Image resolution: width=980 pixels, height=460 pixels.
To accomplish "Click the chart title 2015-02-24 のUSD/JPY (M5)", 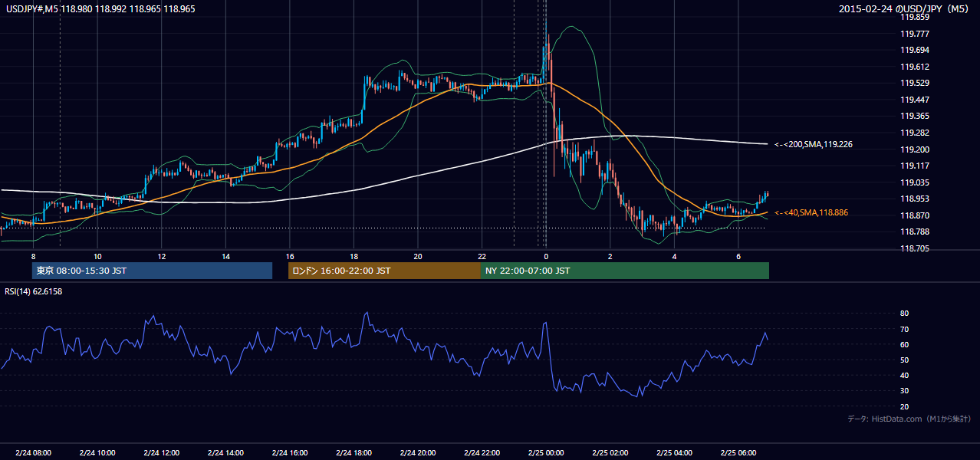I will (905, 9).
